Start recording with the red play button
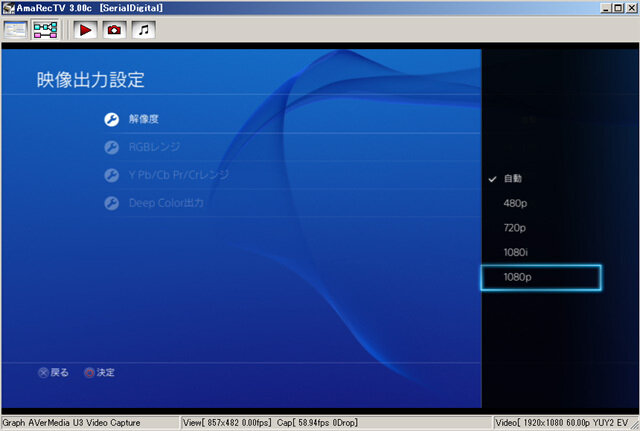 [x=85, y=30]
